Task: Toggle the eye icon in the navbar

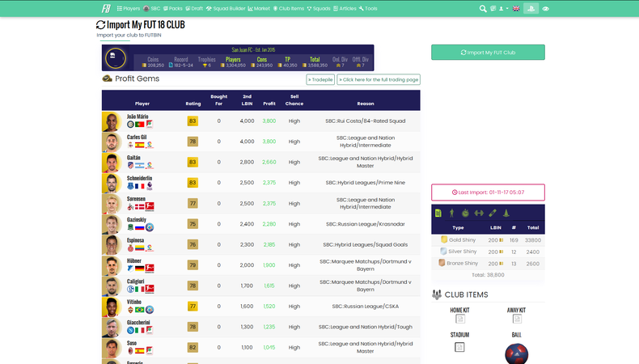Action: coord(546,8)
